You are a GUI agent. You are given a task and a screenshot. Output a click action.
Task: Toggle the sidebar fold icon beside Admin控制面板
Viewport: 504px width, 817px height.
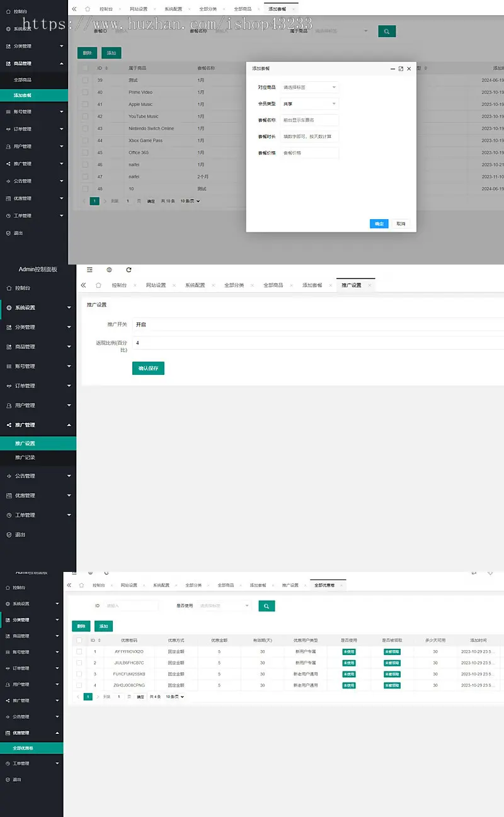click(89, 270)
